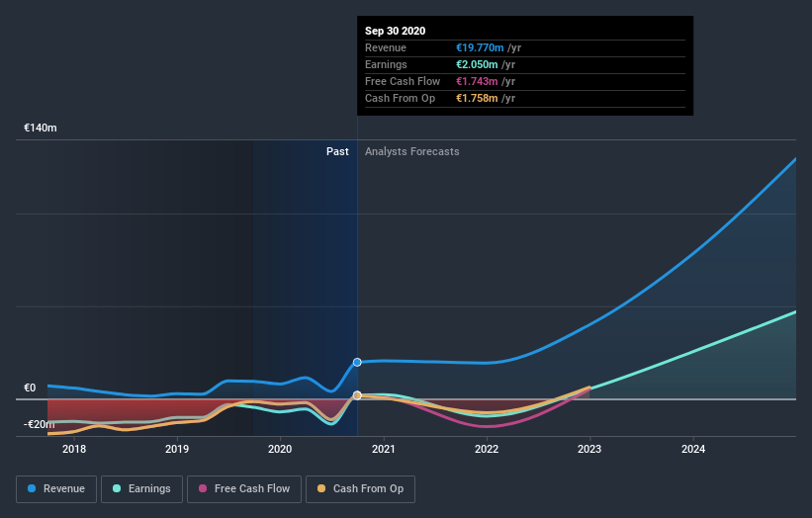Click the 2020 x-axis label

(x=280, y=449)
